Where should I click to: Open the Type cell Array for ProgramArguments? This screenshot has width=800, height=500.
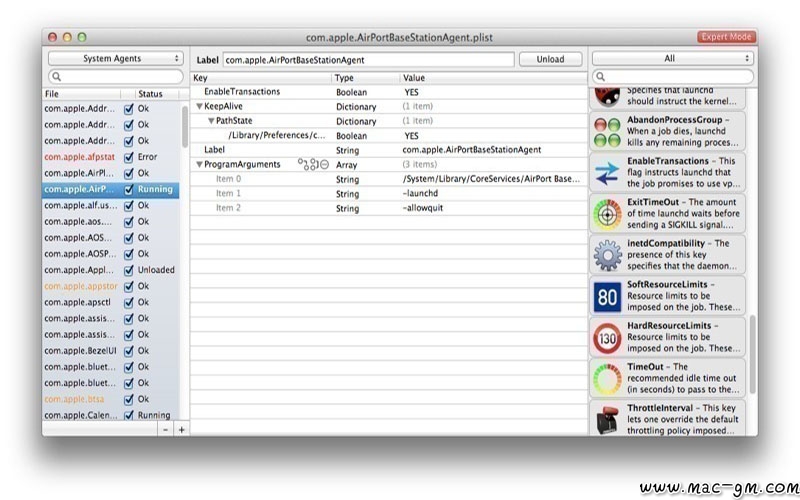[346, 165]
